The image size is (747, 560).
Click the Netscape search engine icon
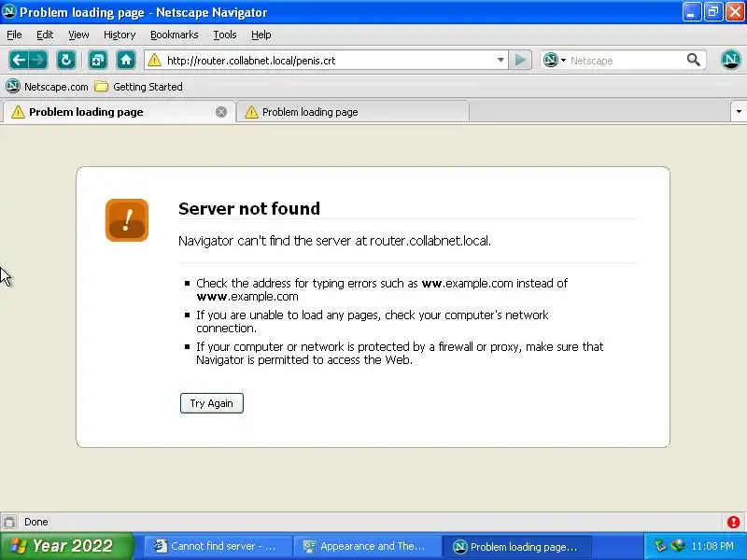[x=551, y=60]
